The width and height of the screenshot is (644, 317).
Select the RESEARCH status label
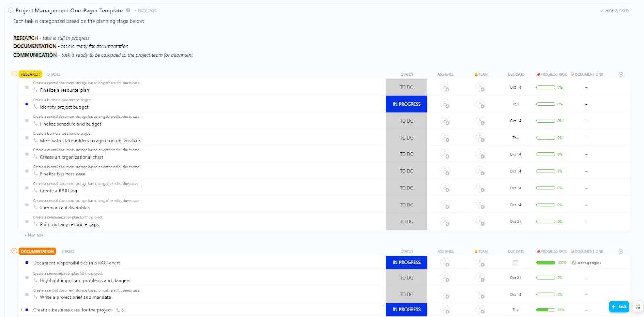(x=30, y=74)
